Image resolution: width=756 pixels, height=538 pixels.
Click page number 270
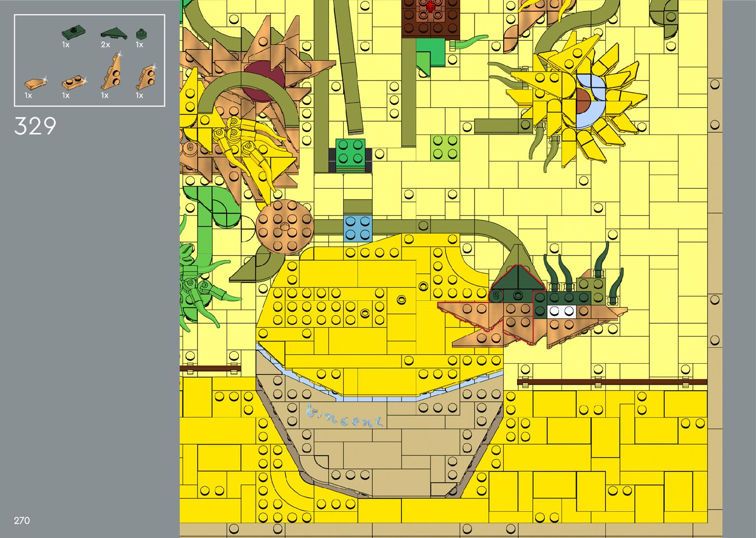tap(22, 521)
